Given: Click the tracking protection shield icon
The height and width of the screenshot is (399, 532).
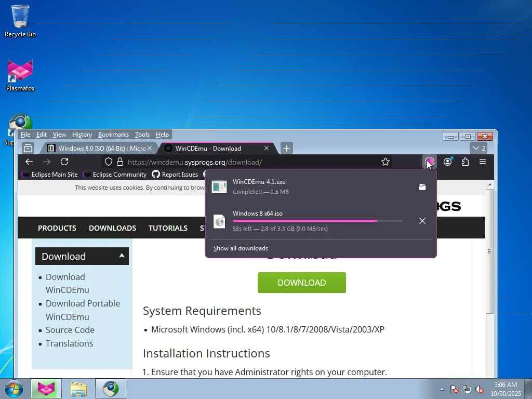Looking at the screenshot, I should [x=108, y=162].
